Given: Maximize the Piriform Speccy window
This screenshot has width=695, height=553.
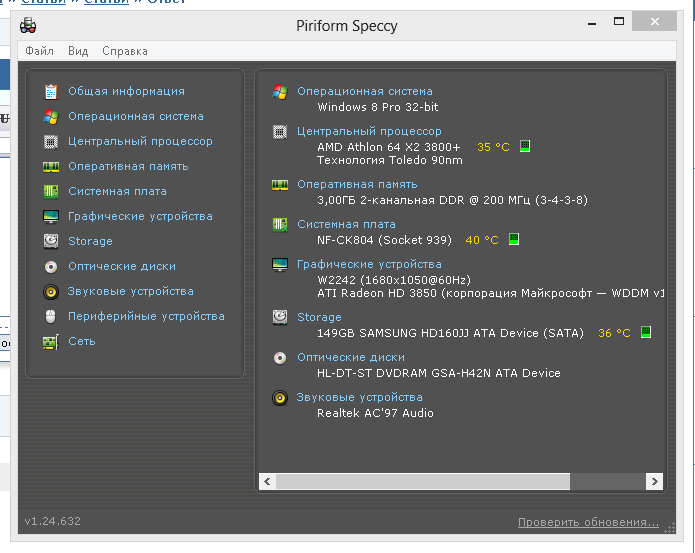Looking at the screenshot, I should coord(619,21).
